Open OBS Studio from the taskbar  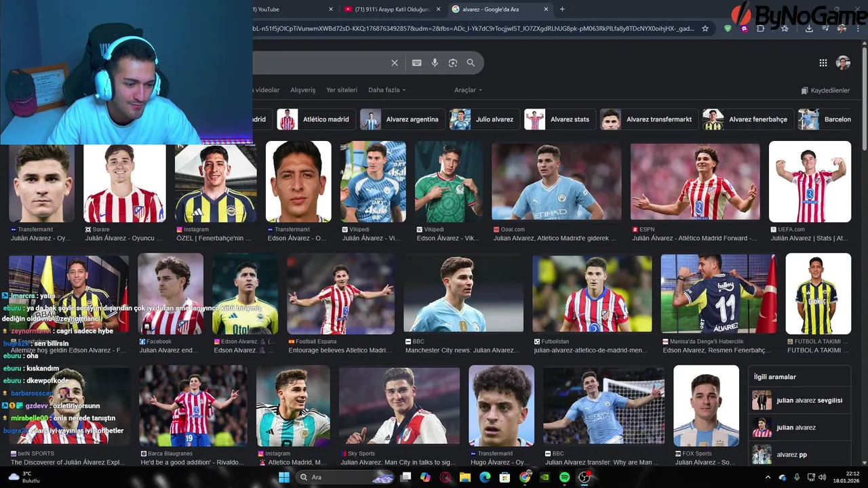[x=585, y=477]
